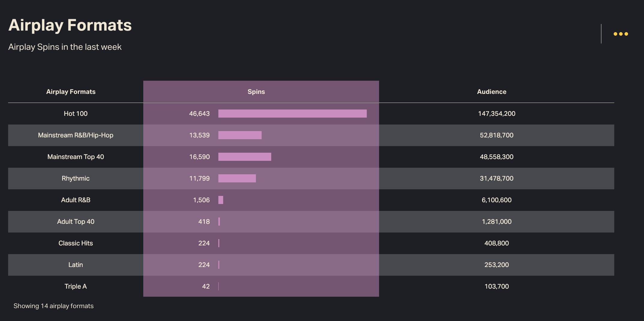644x321 pixels.
Task: Click the 13,539 spins value
Action: 199,135
